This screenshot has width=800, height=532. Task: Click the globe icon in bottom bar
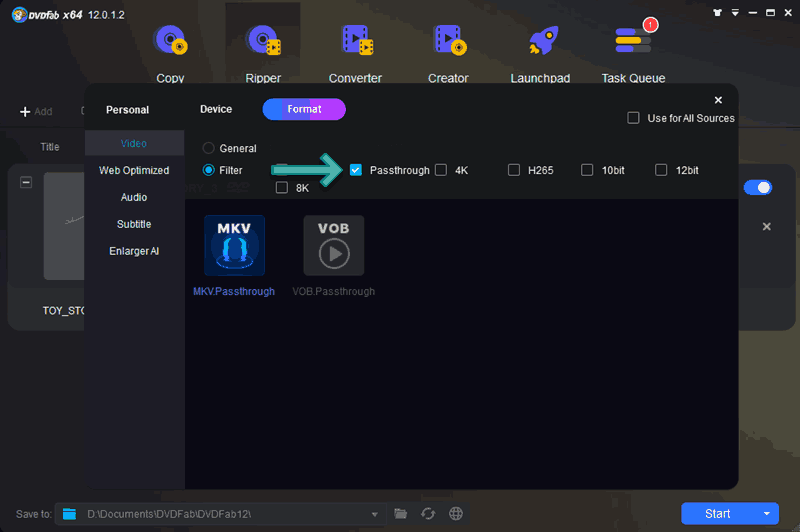(456, 514)
